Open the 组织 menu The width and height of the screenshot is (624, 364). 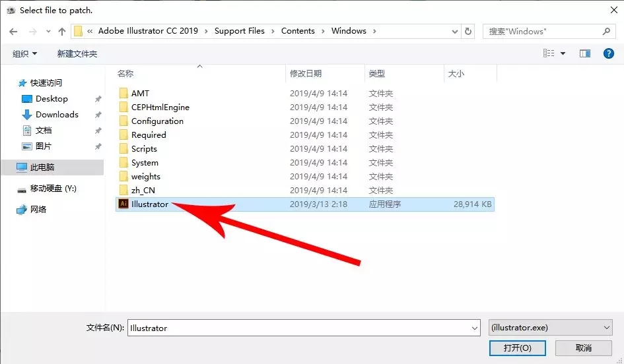click(x=24, y=53)
